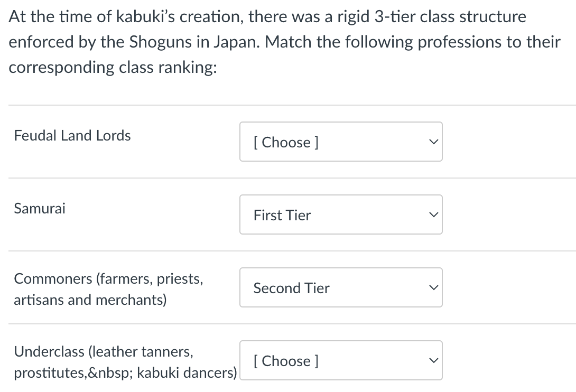576x392 pixels.
Task: Open the Samurai tier dropdown
Action: [341, 214]
